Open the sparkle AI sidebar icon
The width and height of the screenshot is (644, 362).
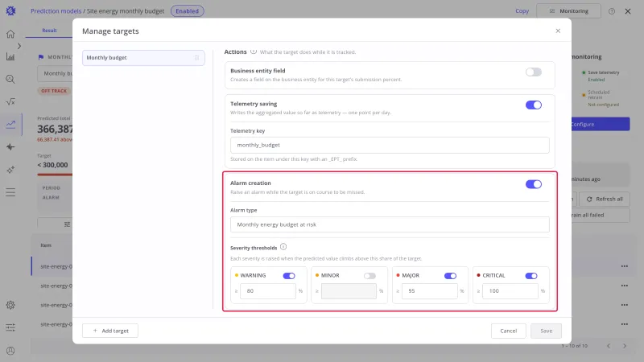(10, 169)
